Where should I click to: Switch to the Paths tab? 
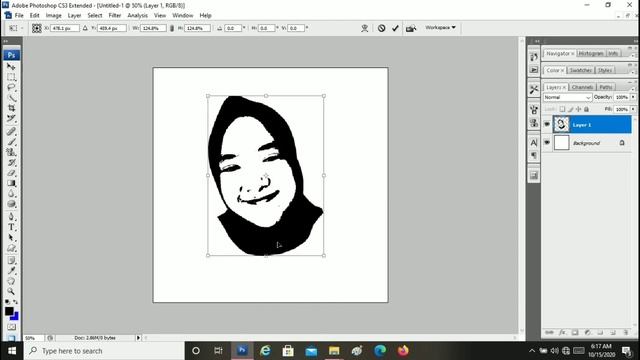[606, 87]
